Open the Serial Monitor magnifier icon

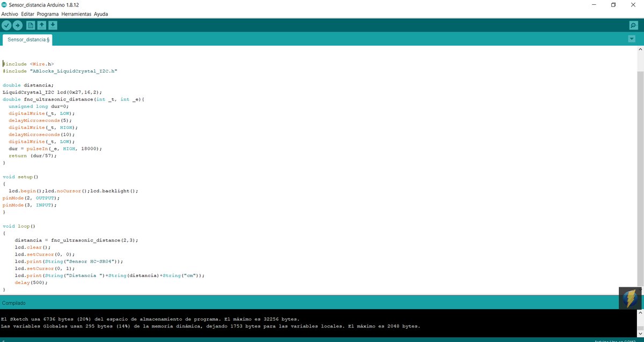point(633,25)
